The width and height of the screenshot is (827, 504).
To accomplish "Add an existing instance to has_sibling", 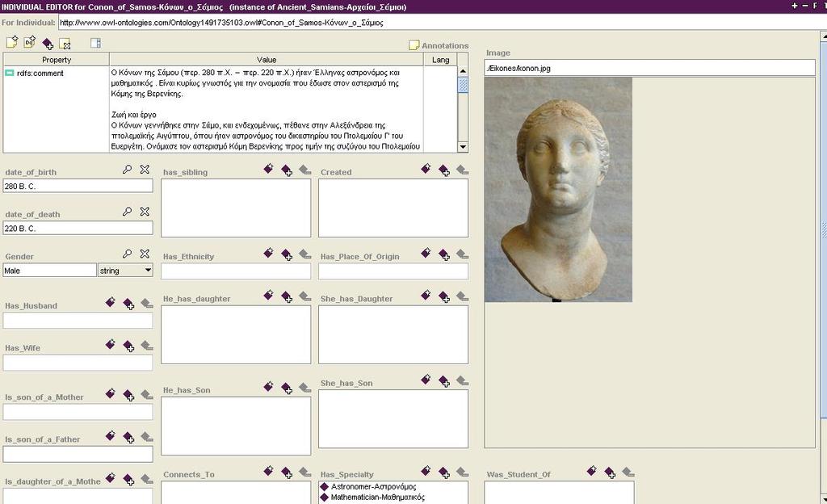I will [287, 170].
